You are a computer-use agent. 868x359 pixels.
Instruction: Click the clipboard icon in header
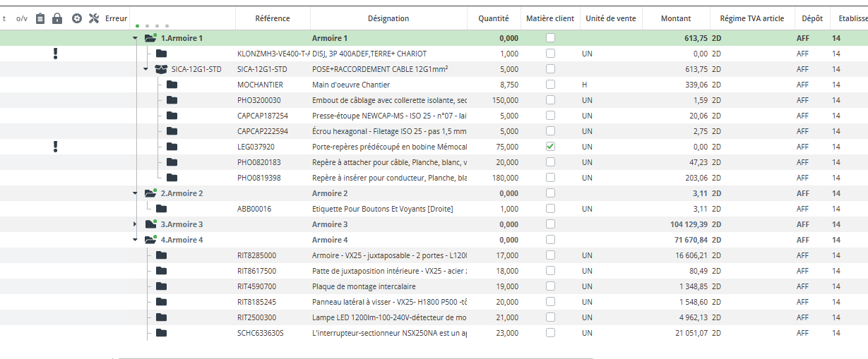pyautogui.click(x=40, y=18)
